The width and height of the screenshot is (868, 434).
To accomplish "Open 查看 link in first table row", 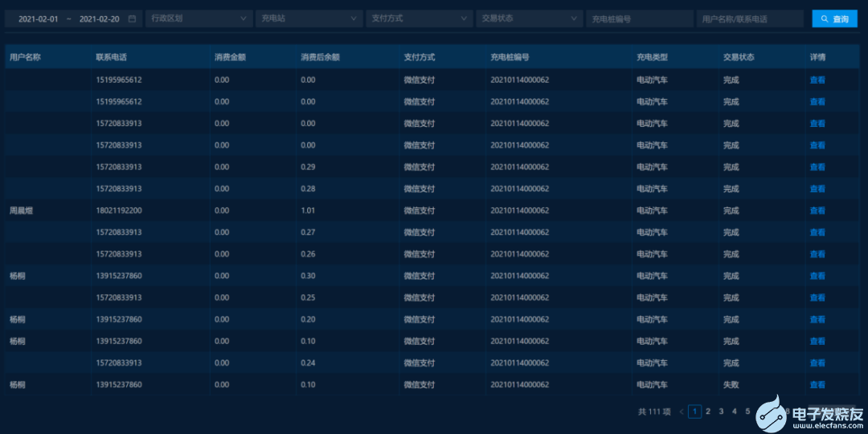I will point(817,80).
